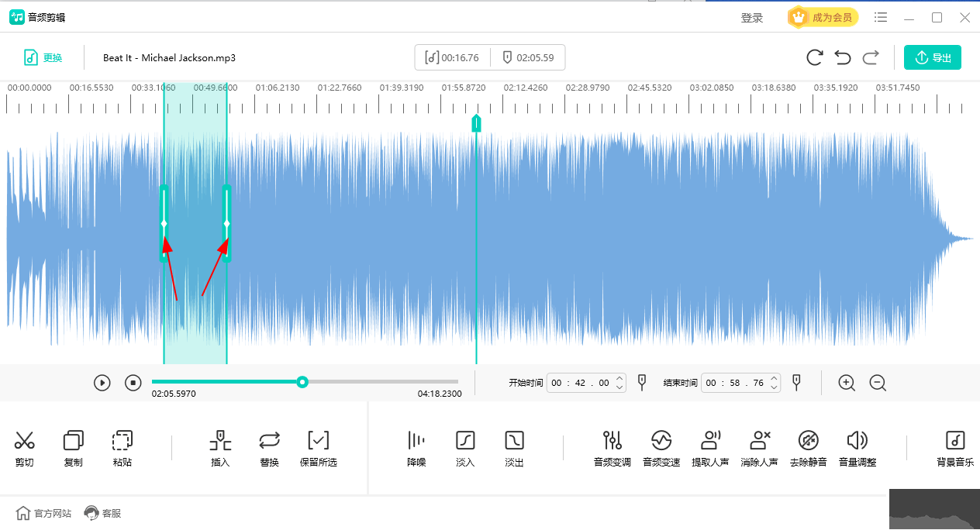Choose the Insert (插入) tool
The image size is (980, 530).
(221, 442)
